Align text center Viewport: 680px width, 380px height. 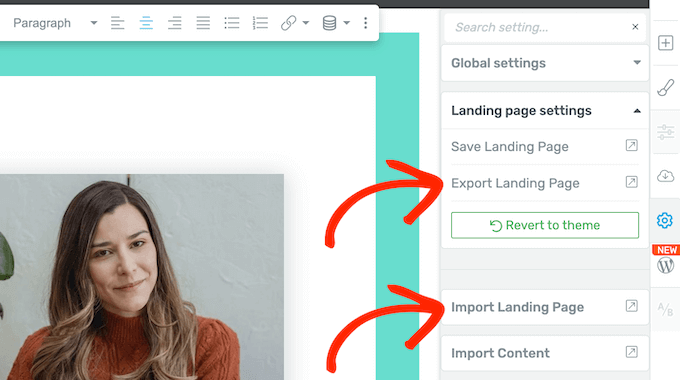(x=146, y=23)
